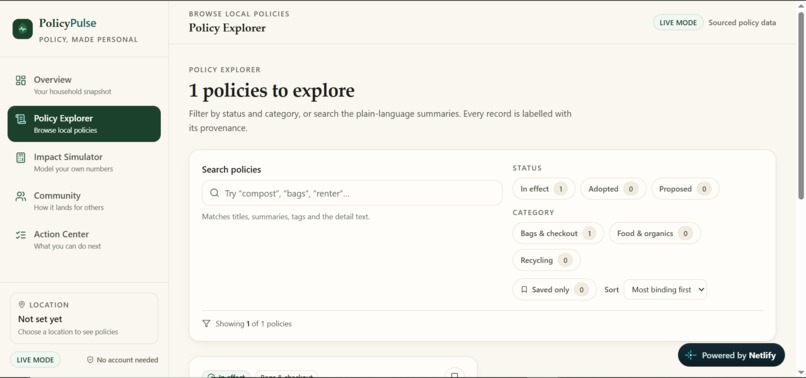Open the Policy Explorer section

coord(84,124)
